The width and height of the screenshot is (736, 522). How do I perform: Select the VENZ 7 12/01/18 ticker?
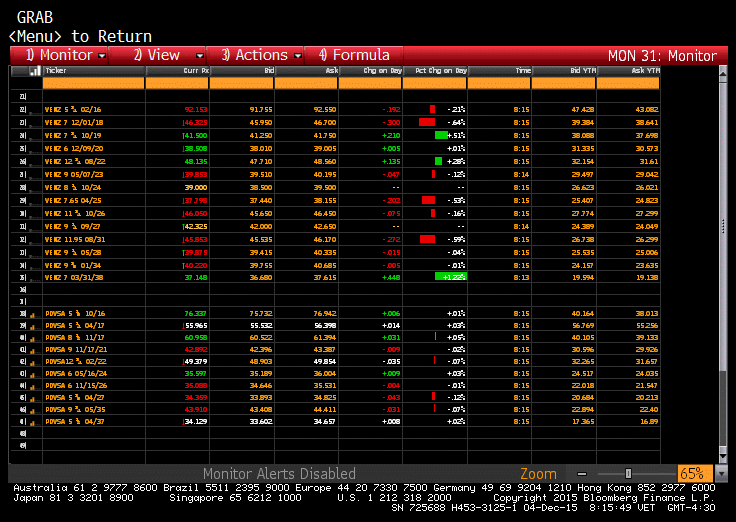(74, 123)
